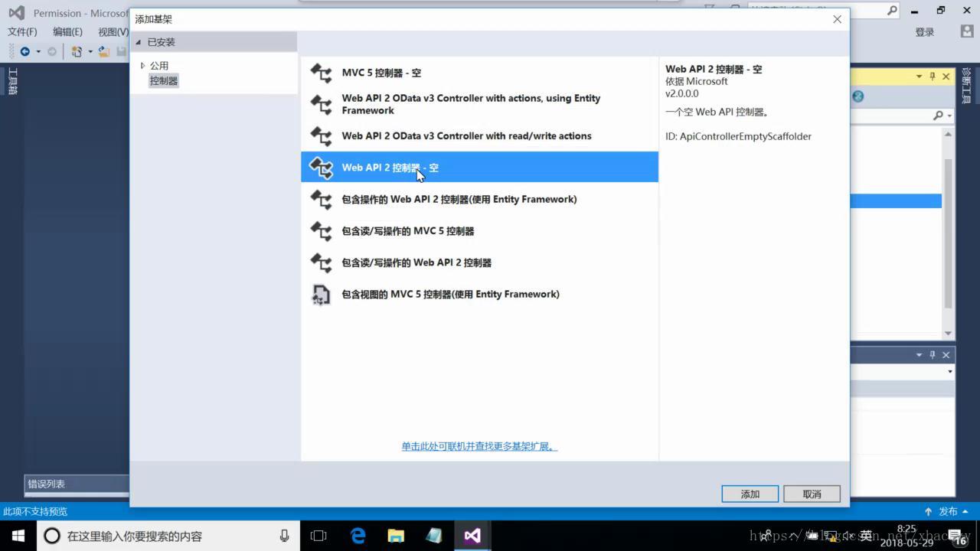Image resolution: width=980 pixels, height=551 pixels.
Task: Click the Cortana microphone icon
Action: [284, 536]
